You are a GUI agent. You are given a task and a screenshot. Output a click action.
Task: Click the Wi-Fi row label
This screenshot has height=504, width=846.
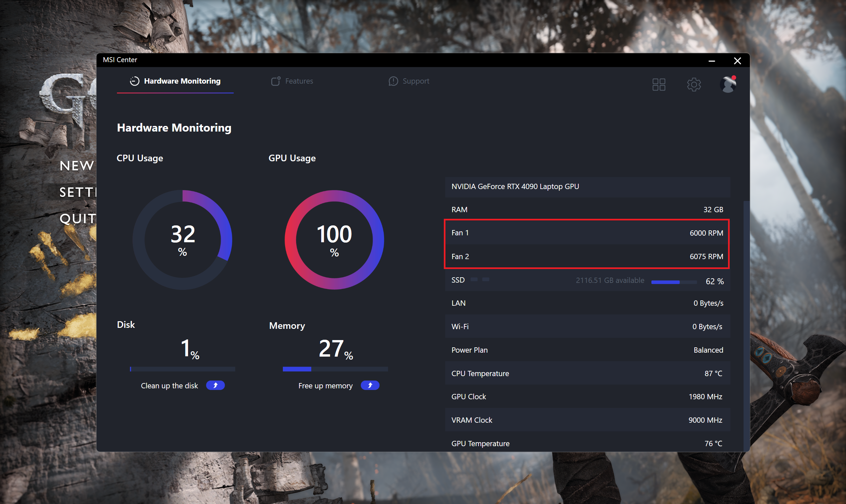pos(460,327)
